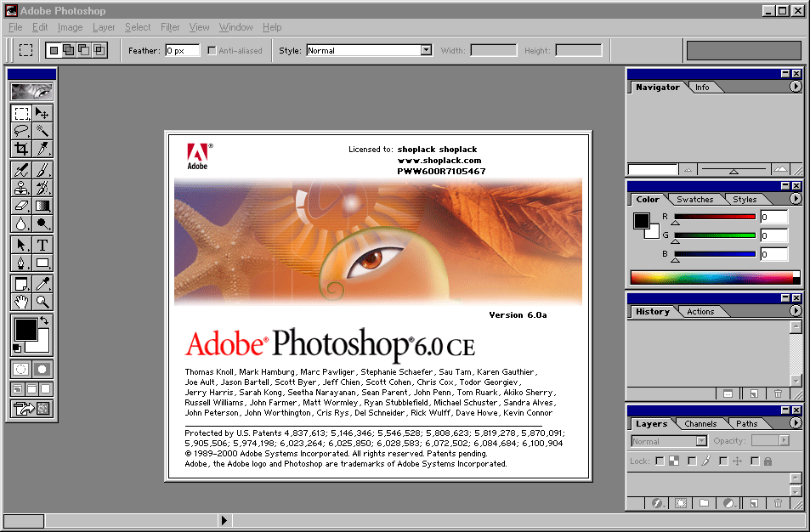810x532 pixels.
Task: Switch to the Info tab
Action: 702,88
